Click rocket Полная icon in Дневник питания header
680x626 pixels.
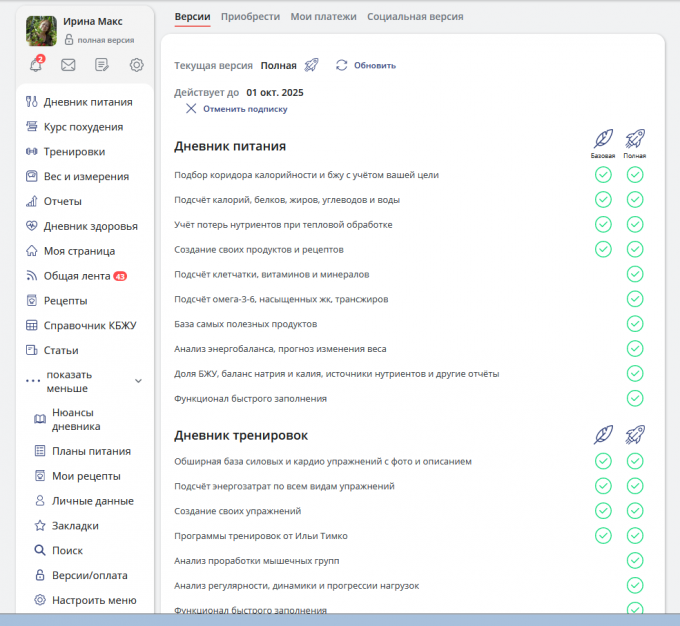(x=634, y=139)
